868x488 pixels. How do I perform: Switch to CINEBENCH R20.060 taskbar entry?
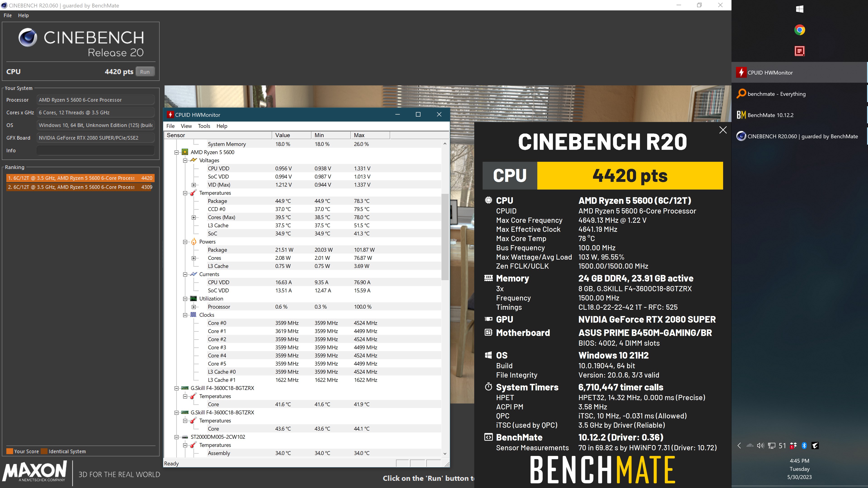(x=799, y=136)
